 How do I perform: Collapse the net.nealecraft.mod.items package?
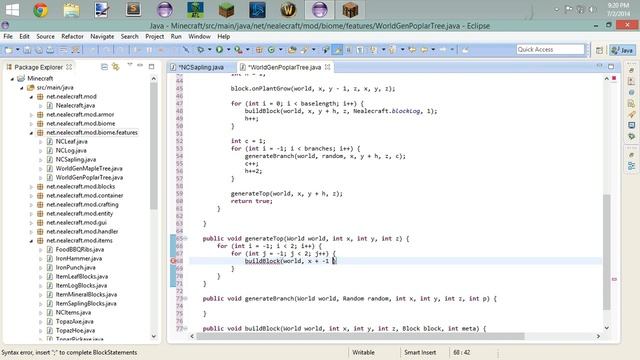(31, 241)
